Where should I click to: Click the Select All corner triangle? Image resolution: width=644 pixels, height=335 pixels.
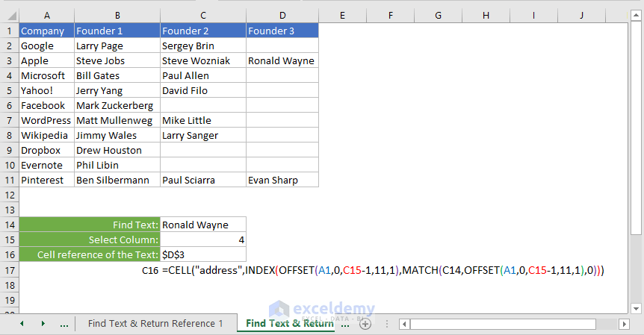click(12, 16)
